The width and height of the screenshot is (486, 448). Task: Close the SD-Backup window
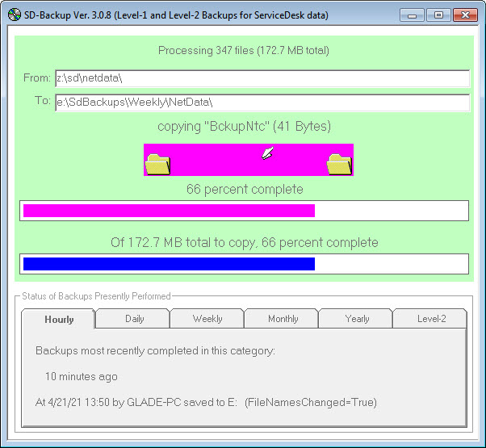[x=464, y=15]
